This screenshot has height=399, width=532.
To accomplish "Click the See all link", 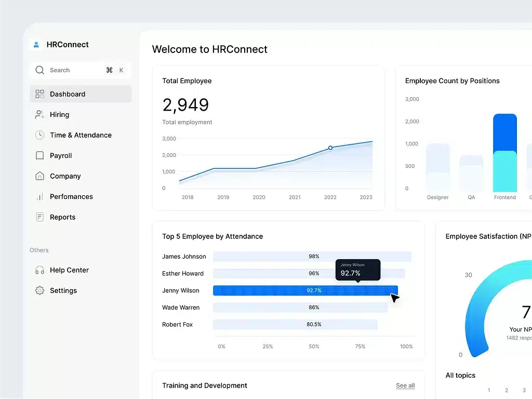I will pos(405,385).
